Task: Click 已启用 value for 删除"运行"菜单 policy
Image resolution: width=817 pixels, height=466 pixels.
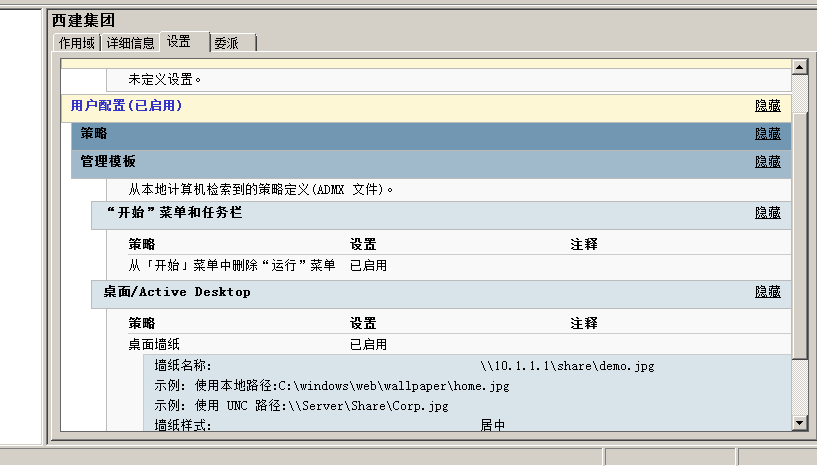Action: tap(368, 266)
